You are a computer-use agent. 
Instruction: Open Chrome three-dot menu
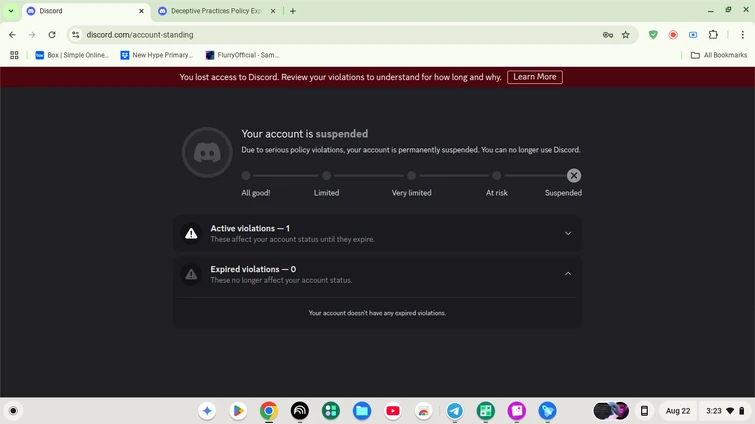(x=742, y=35)
